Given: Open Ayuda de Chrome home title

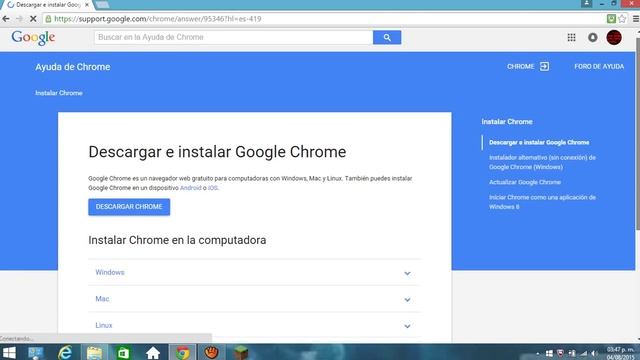Looking at the screenshot, I should (73, 67).
